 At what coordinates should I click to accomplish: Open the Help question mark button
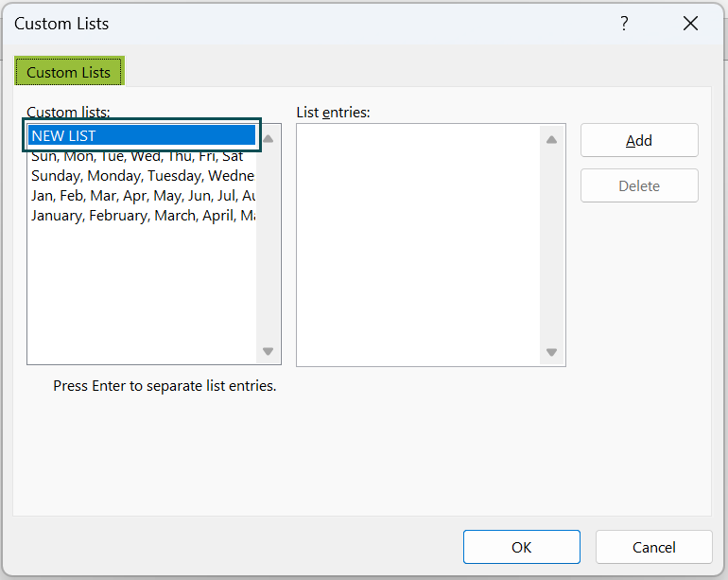coord(624,24)
